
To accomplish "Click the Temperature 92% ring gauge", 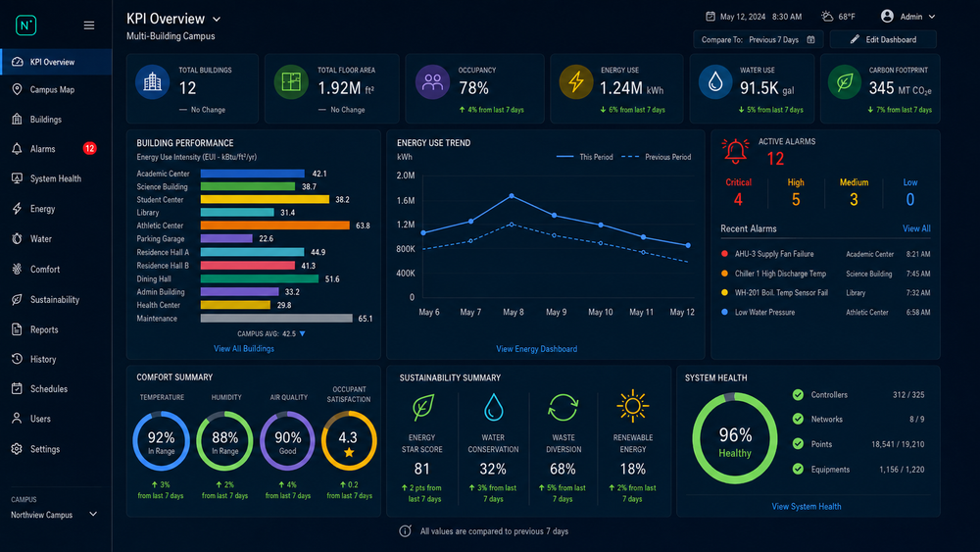I will tap(162, 441).
